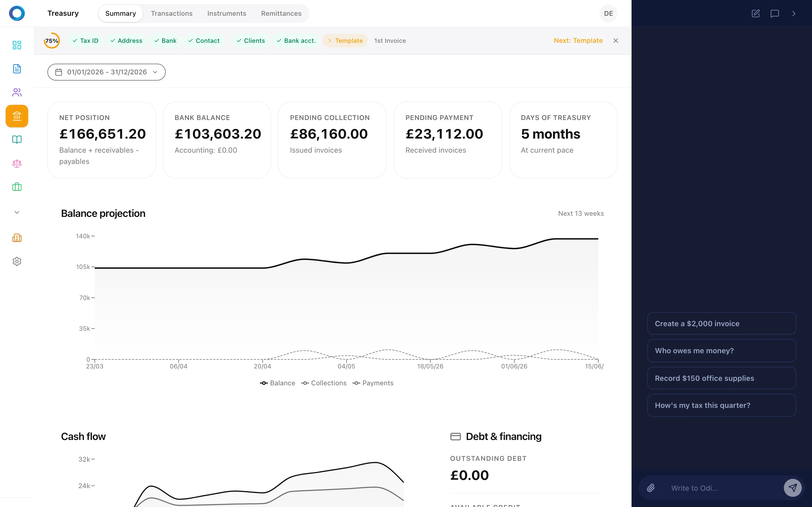This screenshot has height=507, width=812.
Task: Open the date range dropdown
Action: [106, 72]
